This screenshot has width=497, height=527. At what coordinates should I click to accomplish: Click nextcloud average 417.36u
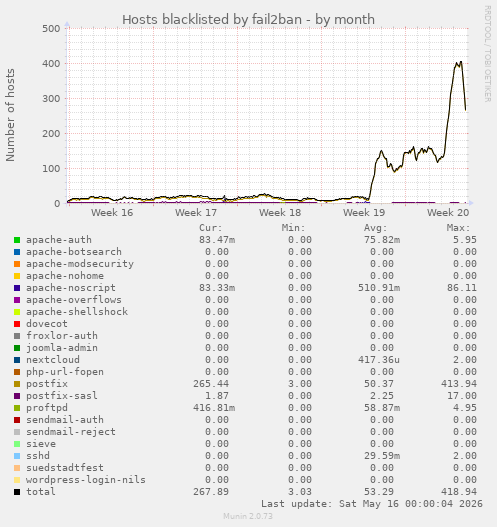click(379, 360)
